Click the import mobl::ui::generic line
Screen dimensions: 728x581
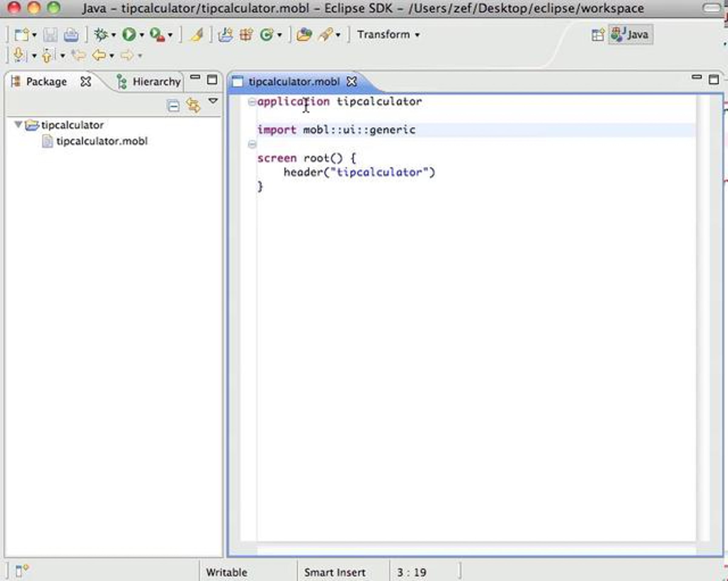point(336,130)
